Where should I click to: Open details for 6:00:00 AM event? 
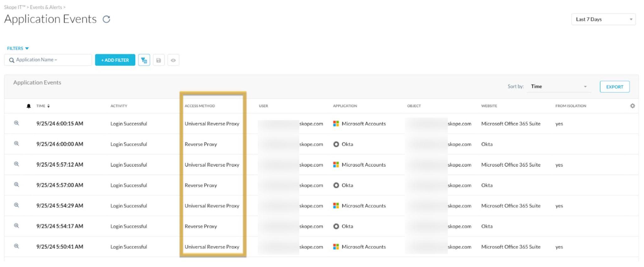click(16, 144)
